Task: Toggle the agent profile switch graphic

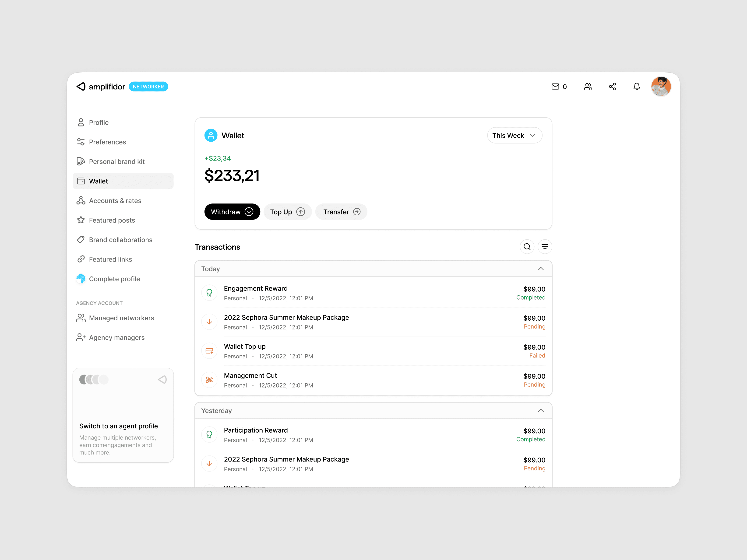Action: pyautogui.click(x=94, y=379)
